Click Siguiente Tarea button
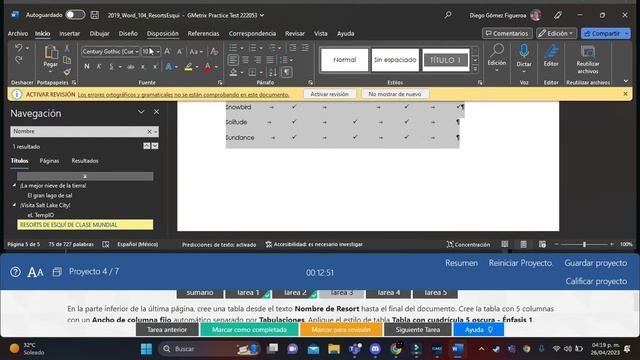The height and width of the screenshot is (360, 640). point(418,329)
